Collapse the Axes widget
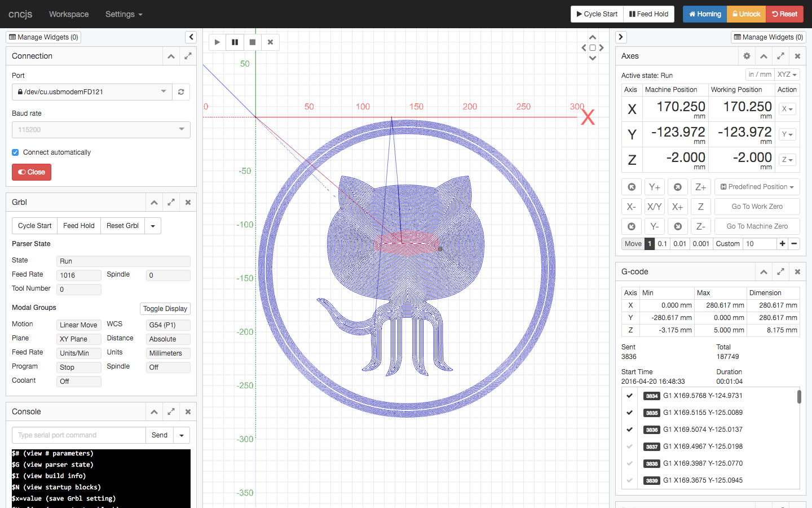 click(x=764, y=56)
